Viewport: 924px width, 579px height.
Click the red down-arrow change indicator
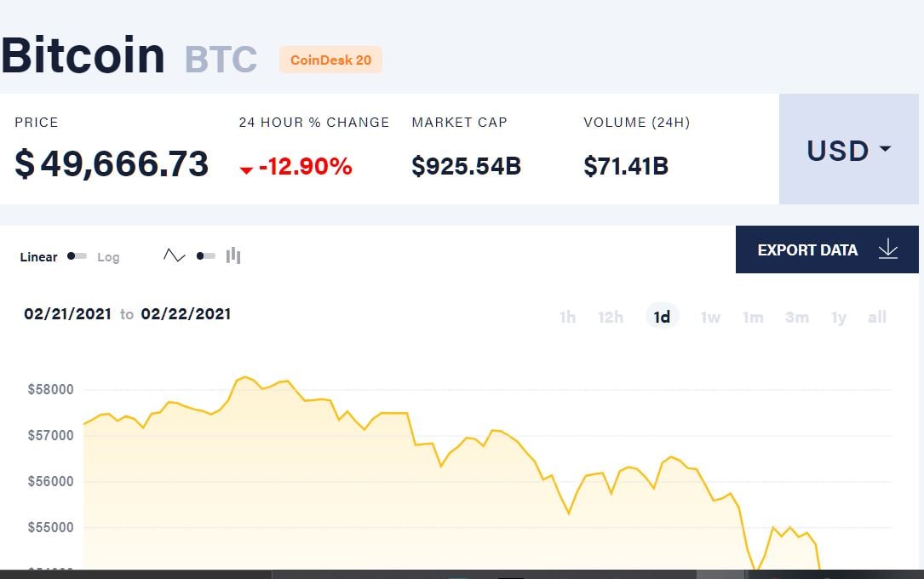[x=246, y=170]
